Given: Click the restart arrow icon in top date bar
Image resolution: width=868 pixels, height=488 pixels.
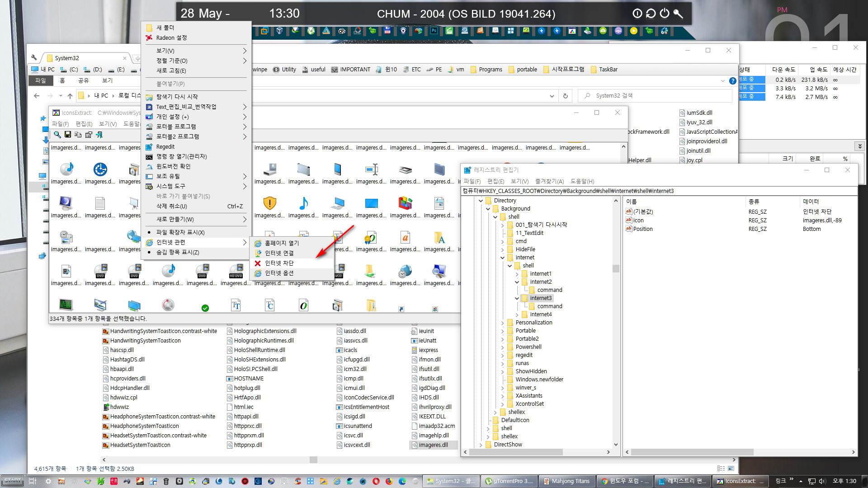Looking at the screenshot, I should pos(651,14).
